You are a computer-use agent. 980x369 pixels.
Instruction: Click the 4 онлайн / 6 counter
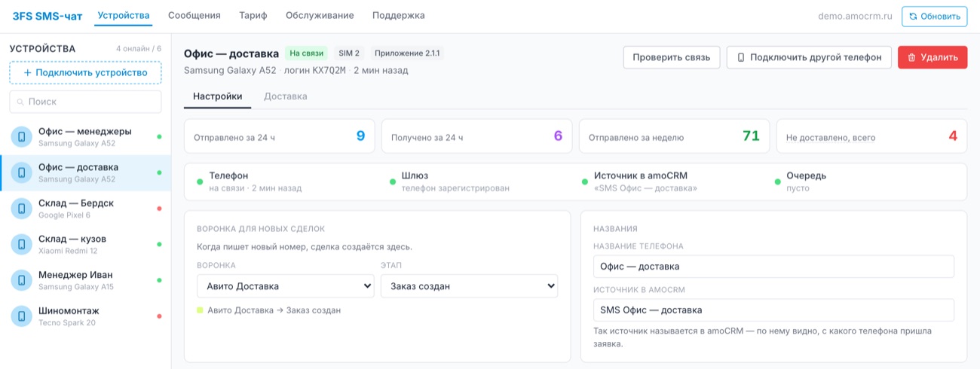click(x=139, y=49)
